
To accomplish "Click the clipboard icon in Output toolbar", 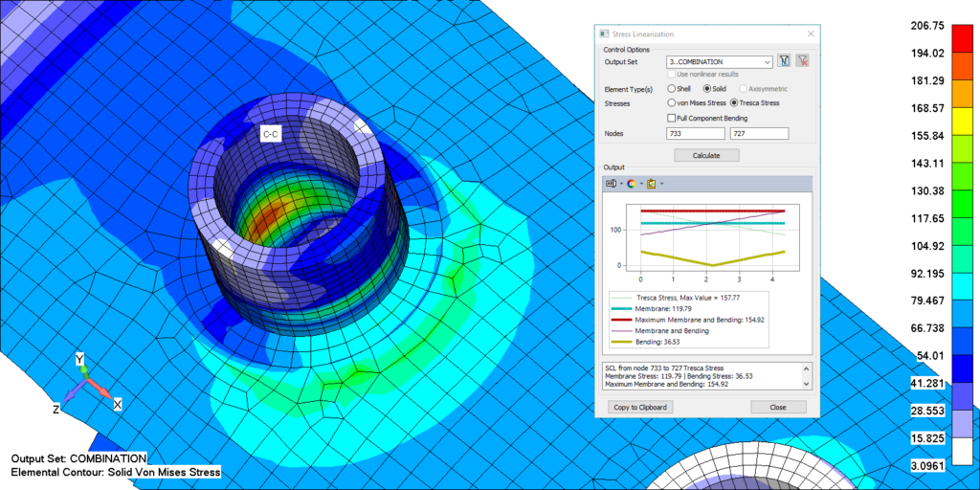I will tap(651, 184).
